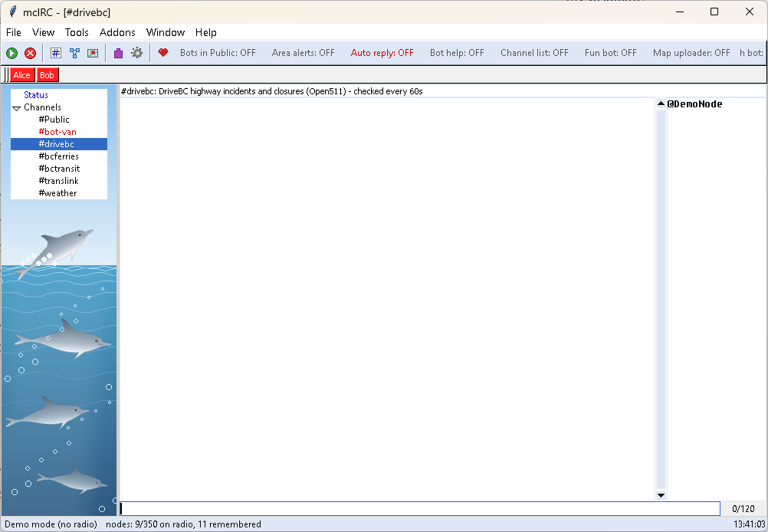Select the #bot-van channel

[57, 132]
